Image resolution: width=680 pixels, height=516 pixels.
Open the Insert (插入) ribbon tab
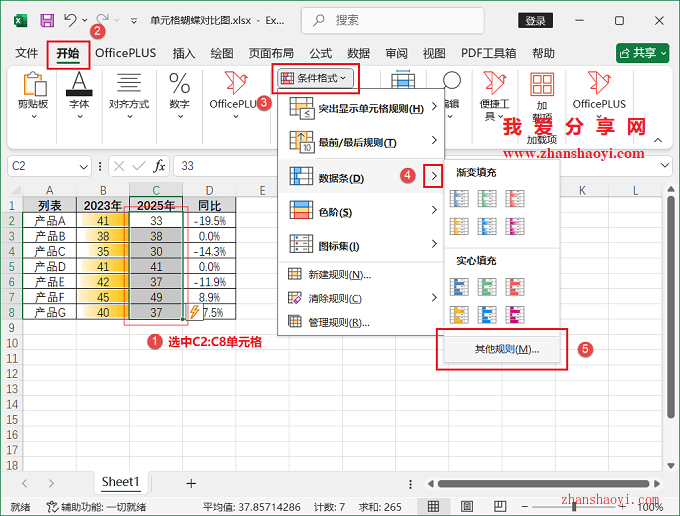click(184, 53)
